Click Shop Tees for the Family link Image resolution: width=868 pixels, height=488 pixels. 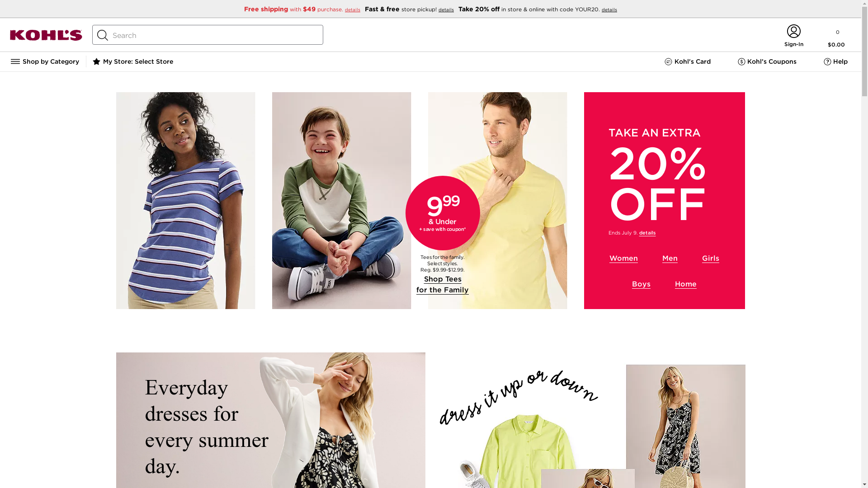pyautogui.click(x=443, y=285)
